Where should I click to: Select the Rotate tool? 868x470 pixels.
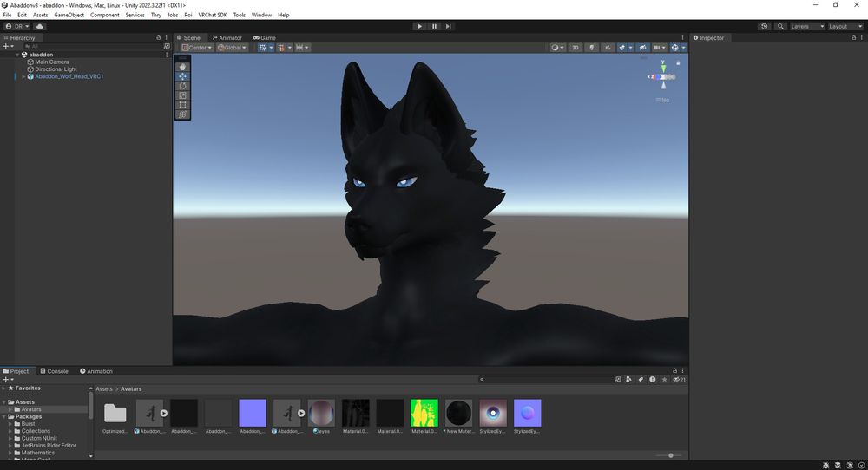point(182,86)
